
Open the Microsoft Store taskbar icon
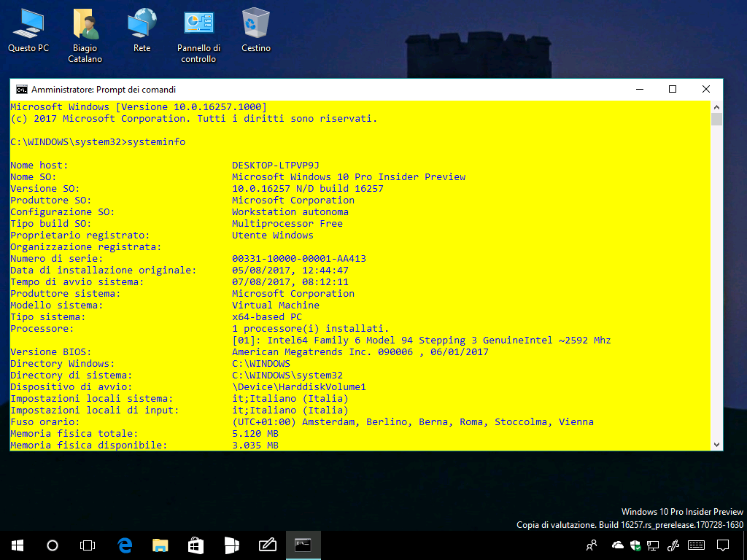pyautogui.click(x=196, y=545)
